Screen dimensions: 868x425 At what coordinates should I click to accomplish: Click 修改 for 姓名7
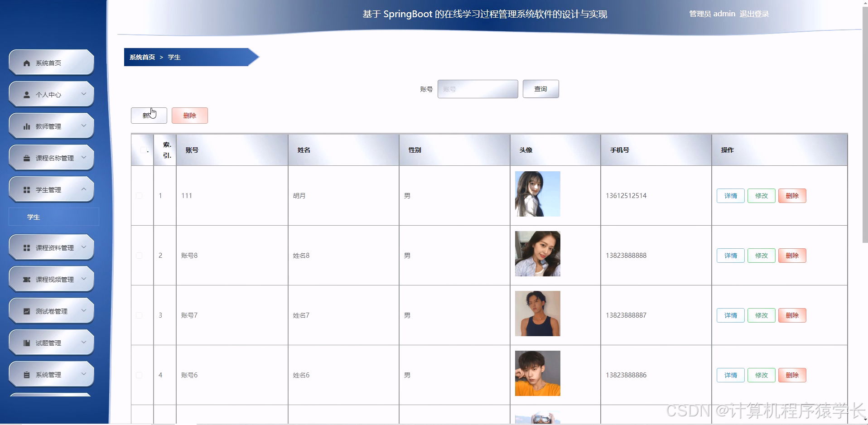(x=761, y=315)
